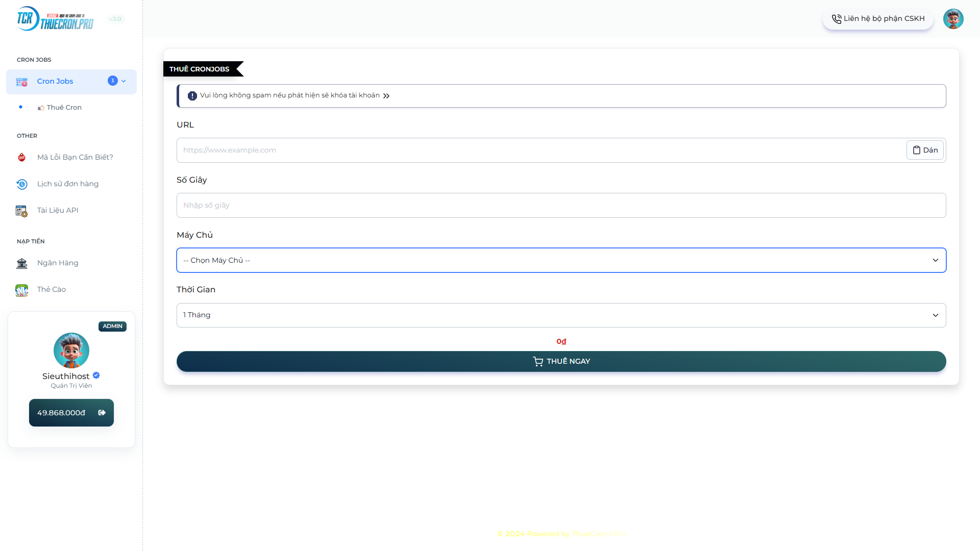Open the Thuê Cron submenu item

[x=64, y=108]
